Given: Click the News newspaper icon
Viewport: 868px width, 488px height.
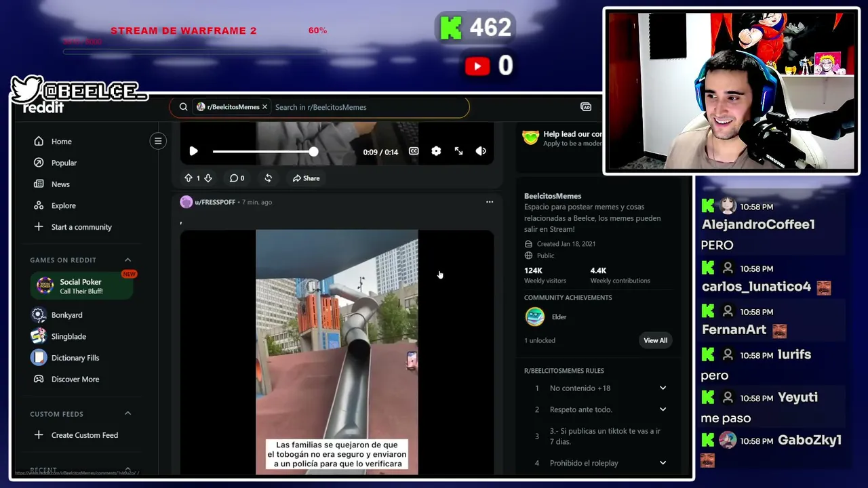Looking at the screenshot, I should pyautogui.click(x=39, y=184).
